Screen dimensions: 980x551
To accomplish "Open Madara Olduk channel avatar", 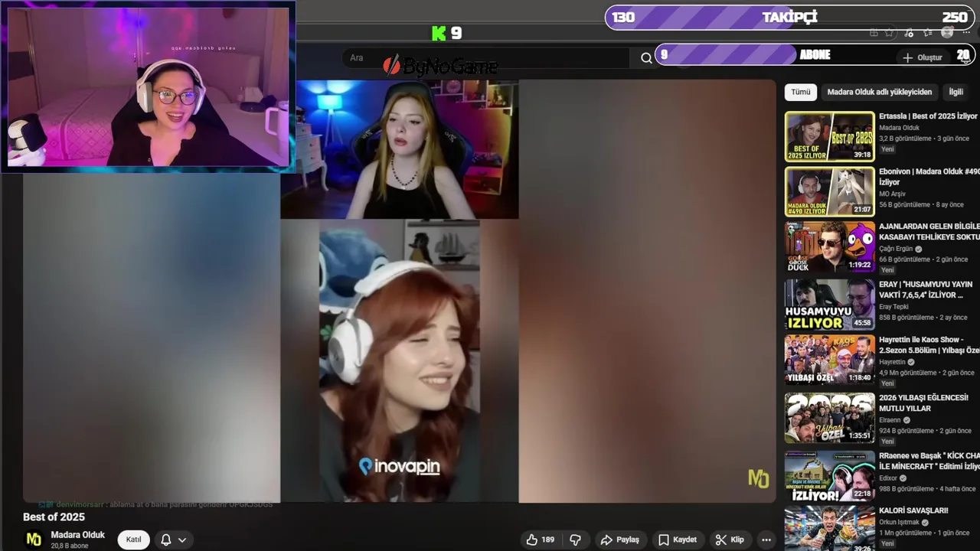I will point(34,540).
